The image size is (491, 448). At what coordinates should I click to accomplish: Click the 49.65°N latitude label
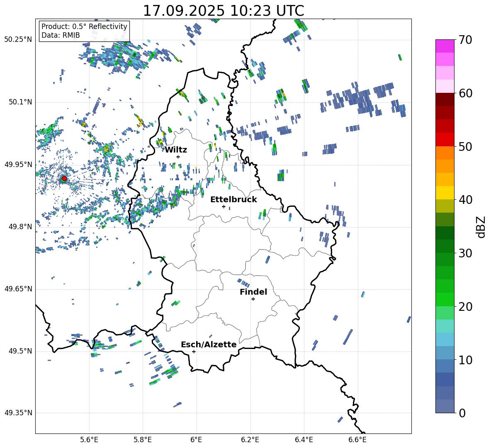pos(18,289)
